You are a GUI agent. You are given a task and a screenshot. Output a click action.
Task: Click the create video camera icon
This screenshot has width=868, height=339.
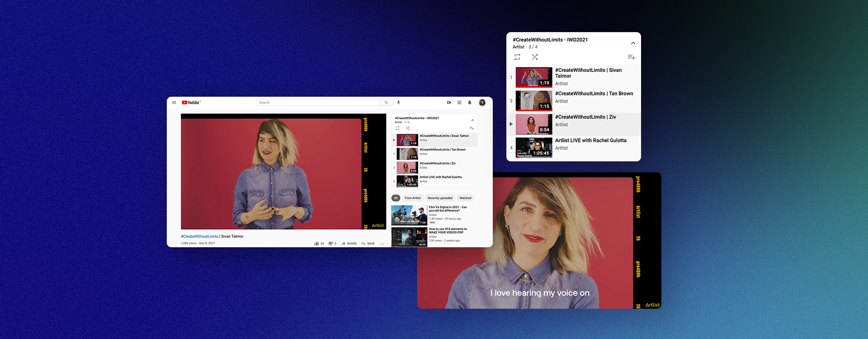[449, 103]
